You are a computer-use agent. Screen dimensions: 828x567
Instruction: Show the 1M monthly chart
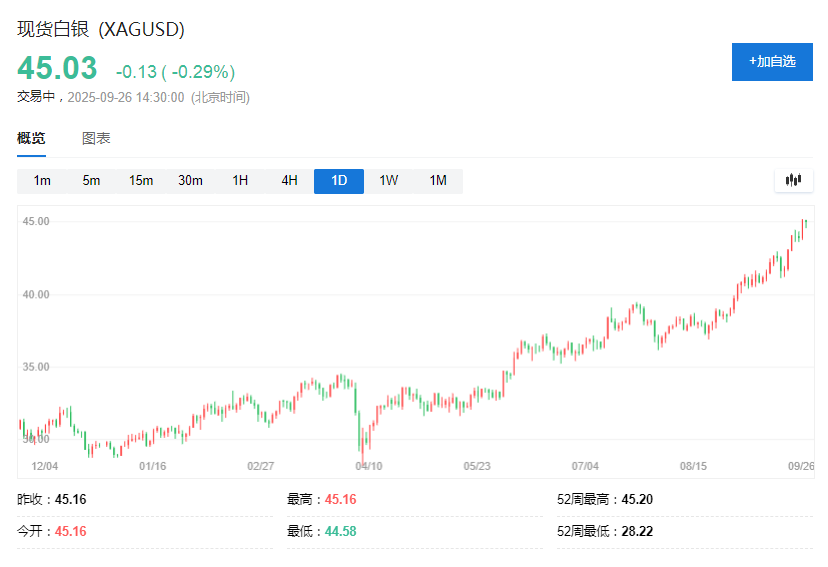coord(438,181)
